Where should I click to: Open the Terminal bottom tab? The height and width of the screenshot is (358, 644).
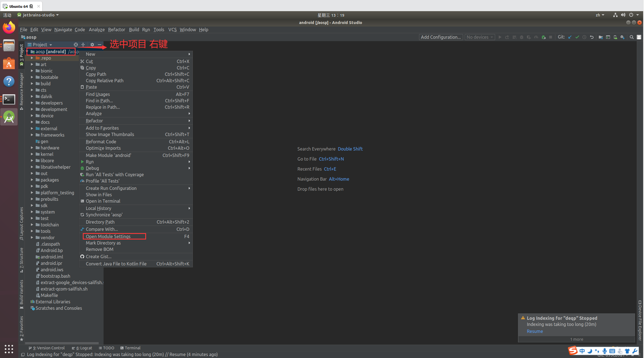[130, 348]
